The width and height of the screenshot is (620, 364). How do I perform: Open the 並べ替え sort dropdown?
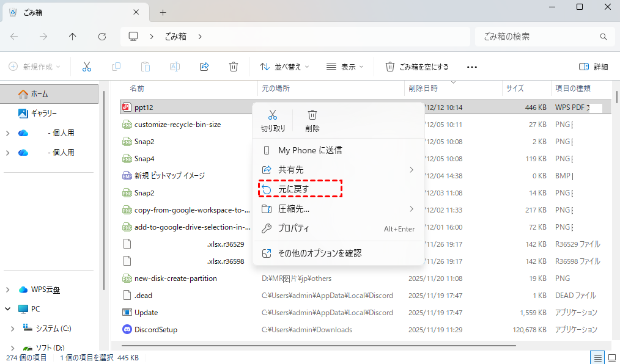[284, 67]
